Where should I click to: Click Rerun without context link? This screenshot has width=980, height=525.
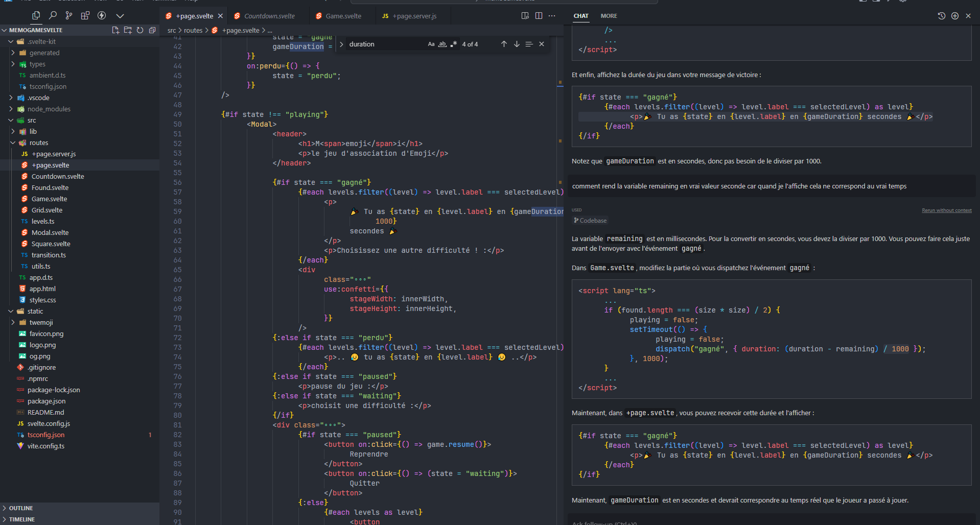[946, 210]
